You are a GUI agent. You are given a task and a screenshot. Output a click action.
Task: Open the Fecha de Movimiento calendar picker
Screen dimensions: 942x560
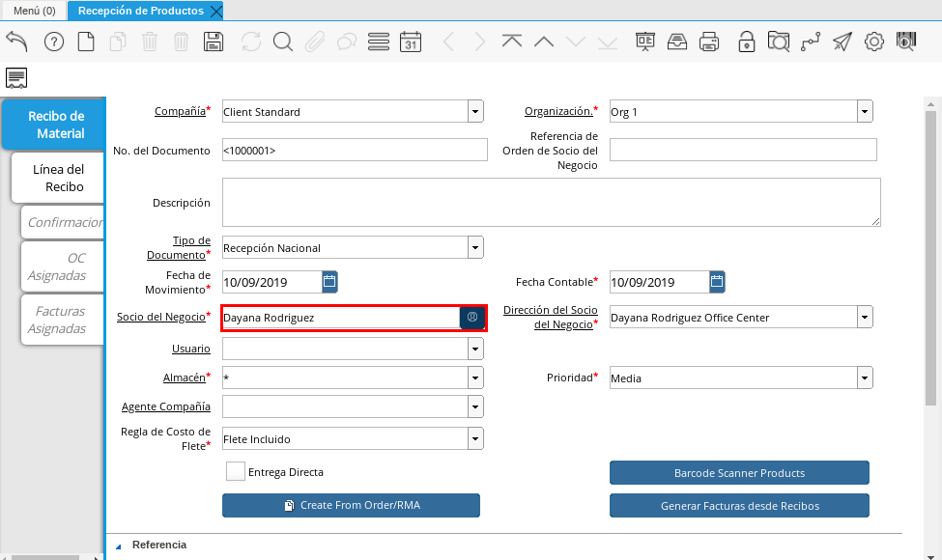(329, 282)
